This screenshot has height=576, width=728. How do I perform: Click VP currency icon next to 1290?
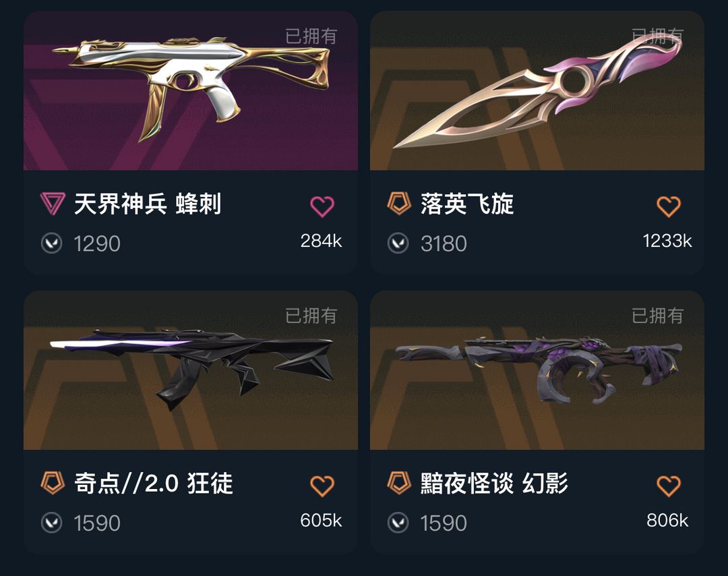point(51,243)
